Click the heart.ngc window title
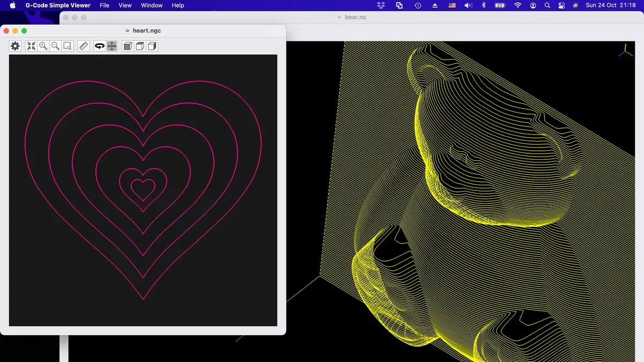The image size is (644, 362). coord(147,31)
